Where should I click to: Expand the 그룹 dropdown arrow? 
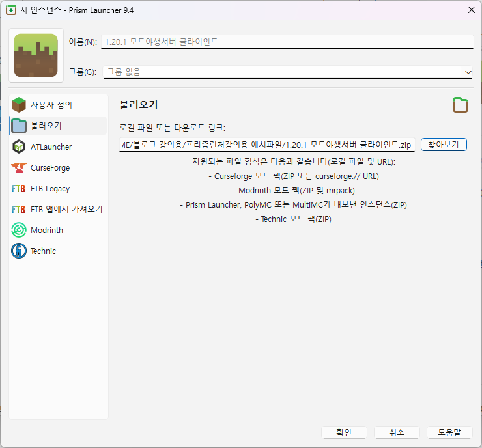coord(468,72)
